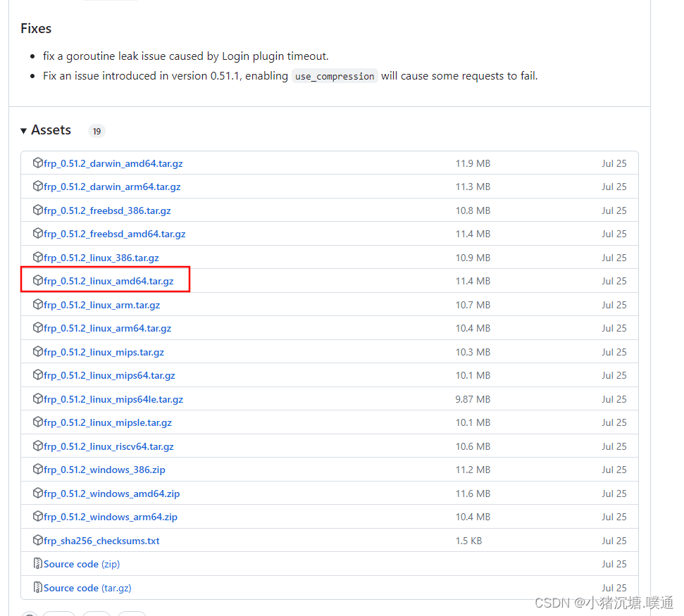The width and height of the screenshot is (684, 616).
Task: Click file icon beside Source code (tar.gz)
Action: [x=38, y=588]
